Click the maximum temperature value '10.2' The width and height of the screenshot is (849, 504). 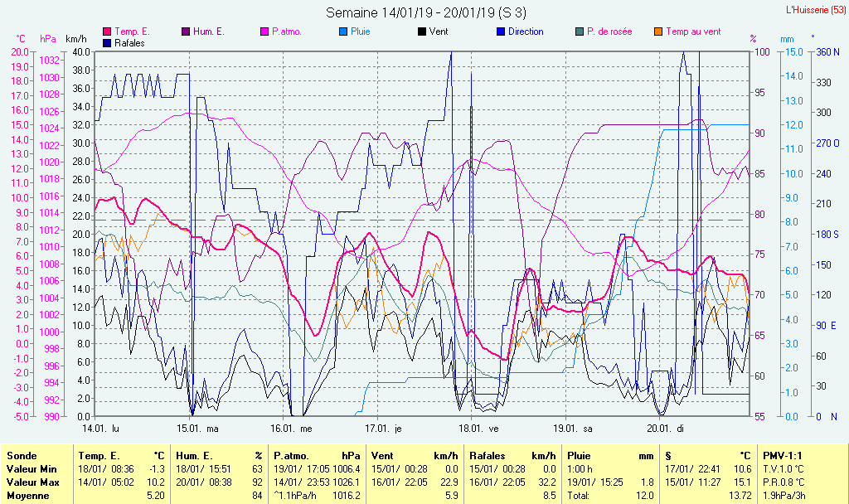[x=156, y=482]
